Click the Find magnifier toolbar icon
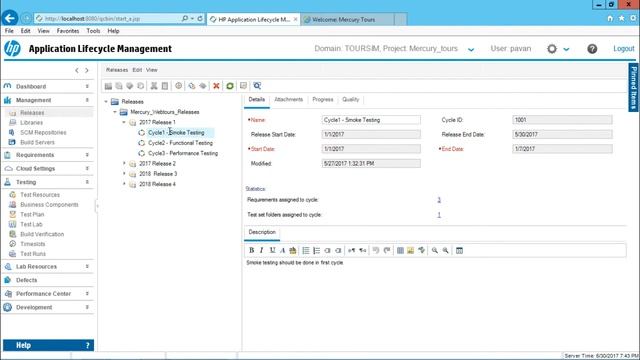 tap(257, 86)
